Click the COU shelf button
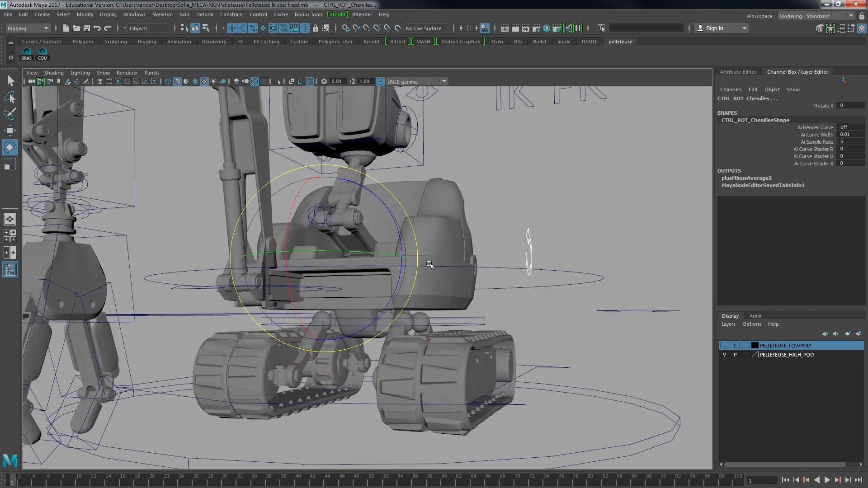This screenshot has height=488, width=868. [42, 54]
